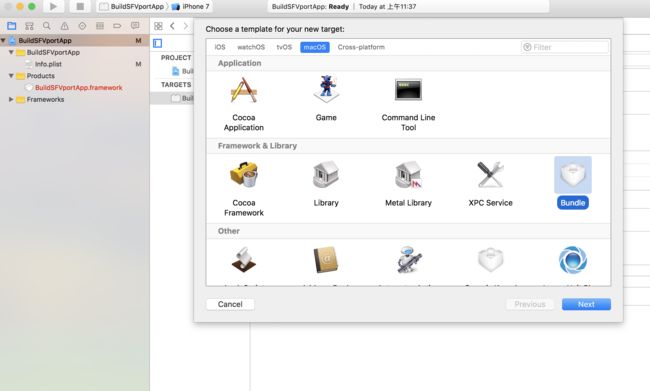Focus the template Filter field
The image size is (650, 391).
click(565, 47)
